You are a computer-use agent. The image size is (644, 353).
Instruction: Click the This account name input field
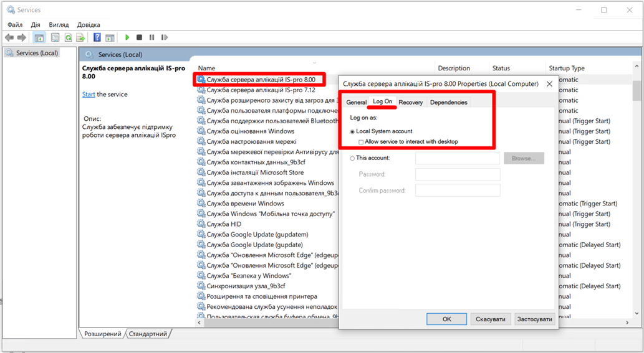coord(458,158)
